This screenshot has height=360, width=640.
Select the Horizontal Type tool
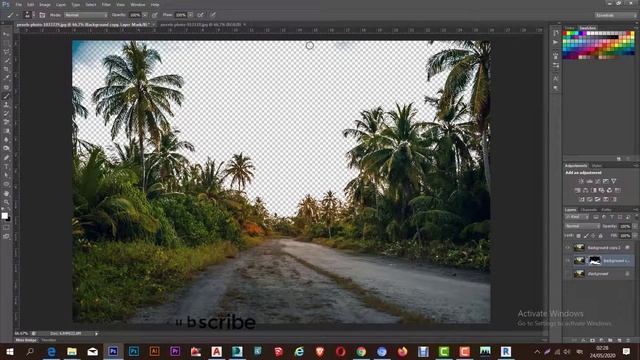[x=6, y=167]
